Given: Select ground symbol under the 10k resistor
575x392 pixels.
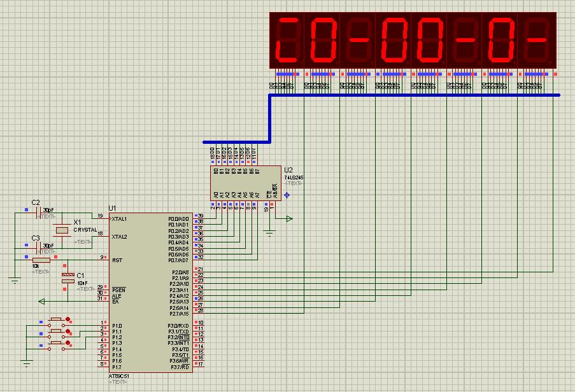Looking at the screenshot, I should [15, 281].
